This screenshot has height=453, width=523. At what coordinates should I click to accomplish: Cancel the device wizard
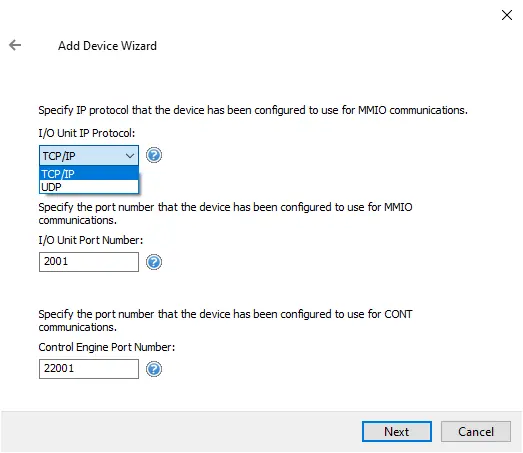(476, 431)
